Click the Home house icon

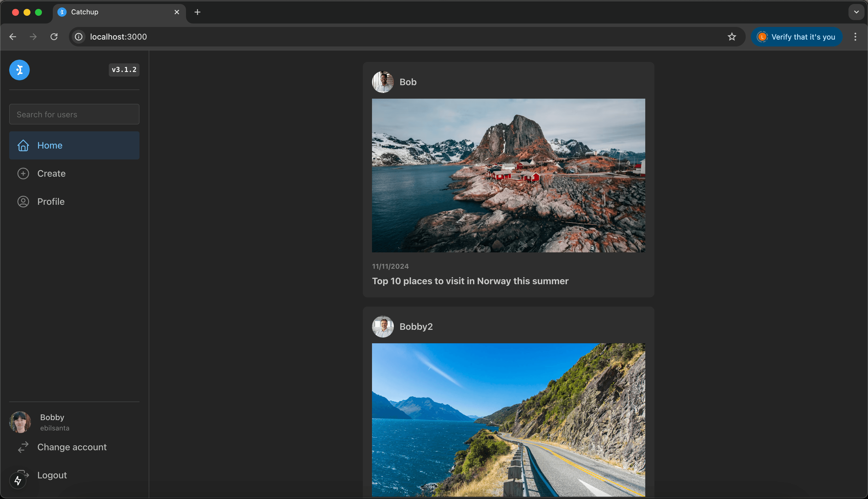[x=23, y=145]
